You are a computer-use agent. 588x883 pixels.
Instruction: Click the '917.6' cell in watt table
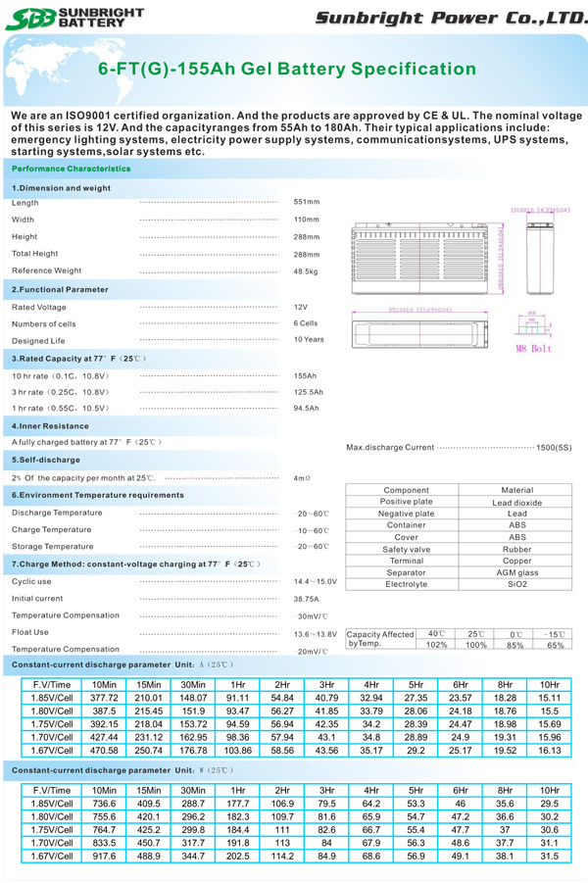coord(104,856)
